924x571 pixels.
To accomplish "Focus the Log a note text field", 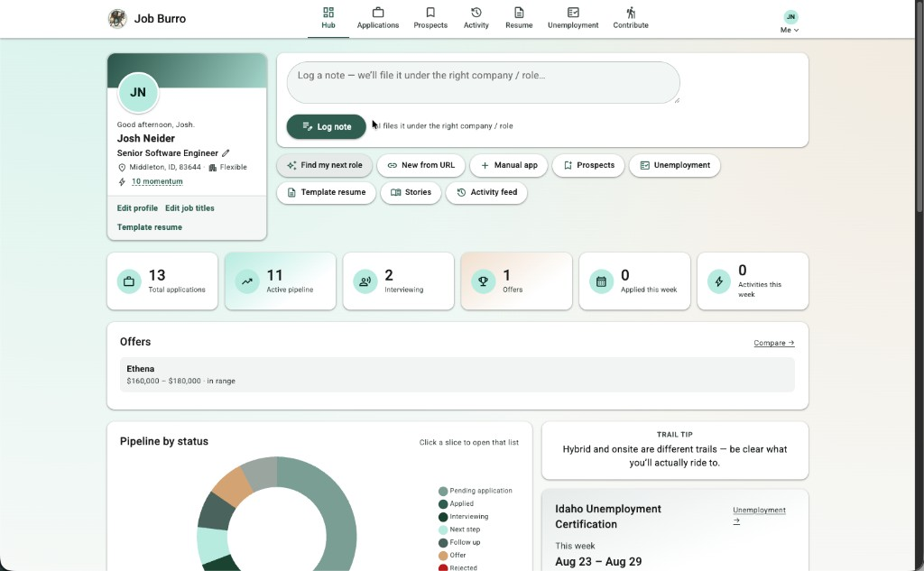I will [484, 82].
